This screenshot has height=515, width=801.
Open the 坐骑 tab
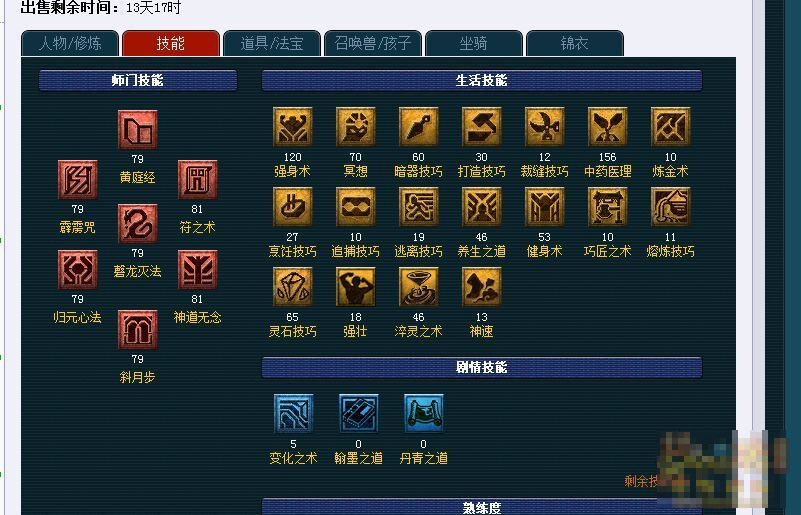[x=474, y=43]
